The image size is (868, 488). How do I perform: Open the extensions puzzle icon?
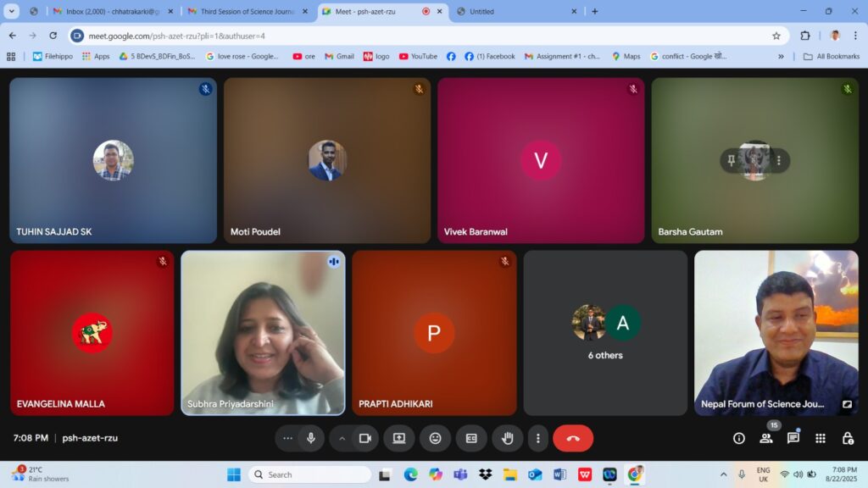click(805, 36)
